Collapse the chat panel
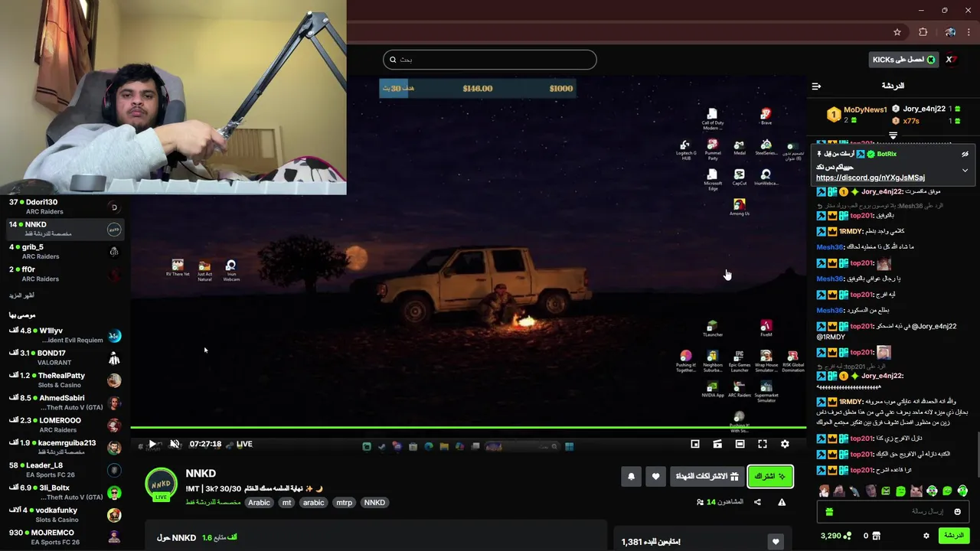Image resolution: width=980 pixels, height=551 pixels. coord(816,86)
